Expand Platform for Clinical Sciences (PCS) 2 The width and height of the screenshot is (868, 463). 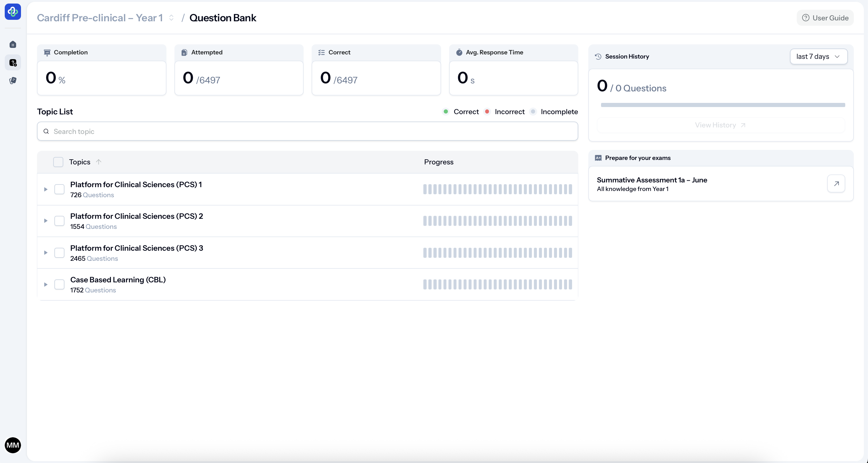(x=46, y=221)
